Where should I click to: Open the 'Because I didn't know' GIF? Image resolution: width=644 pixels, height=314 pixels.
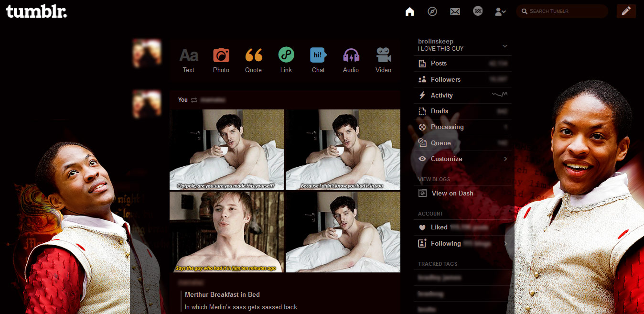point(343,150)
